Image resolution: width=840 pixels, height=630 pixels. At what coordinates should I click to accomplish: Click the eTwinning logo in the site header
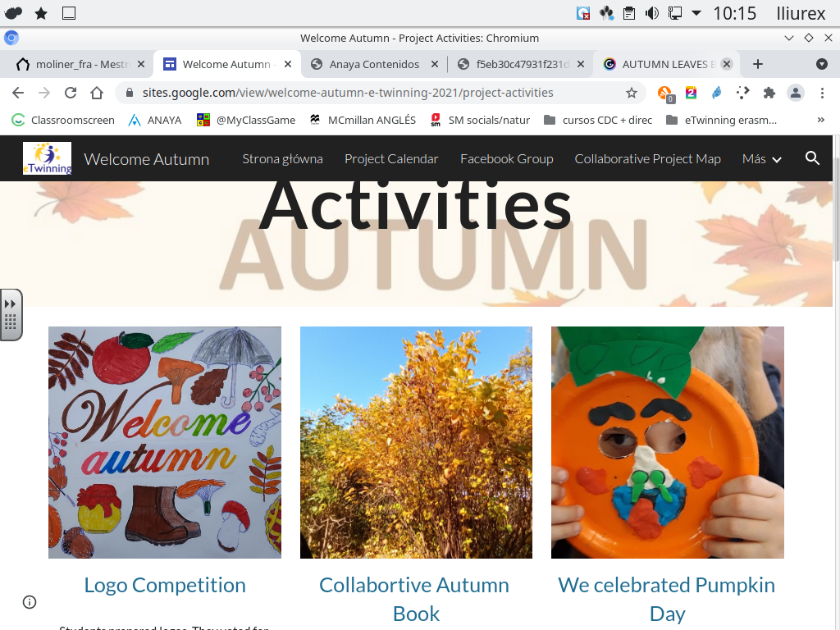(47, 158)
